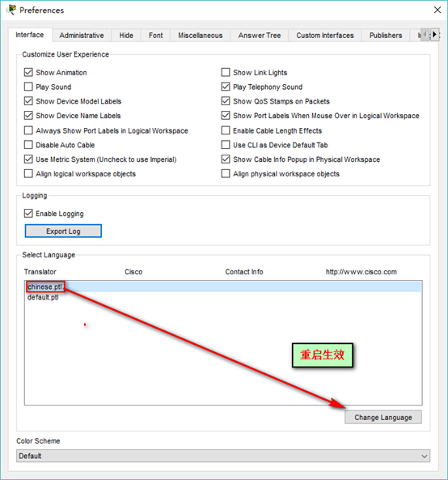Viewport: 448px width, 480px height.
Task: Uncheck Show Animation
Action: [28, 73]
